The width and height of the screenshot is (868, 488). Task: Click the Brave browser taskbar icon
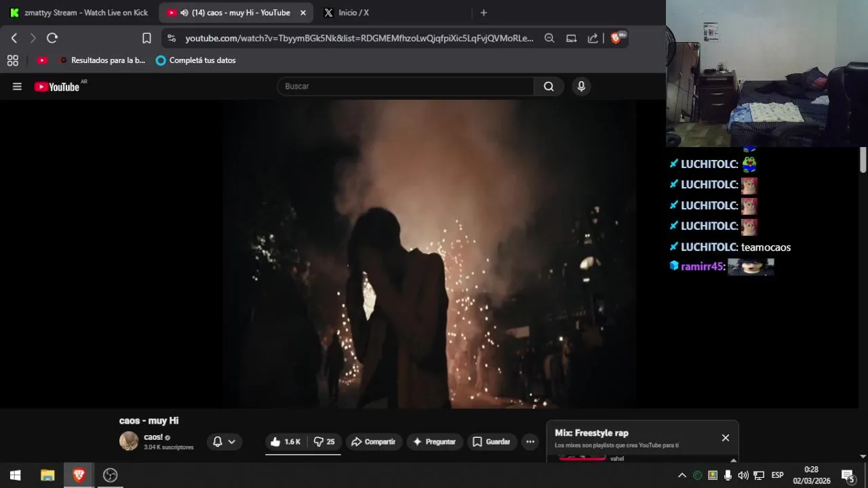[79, 475]
